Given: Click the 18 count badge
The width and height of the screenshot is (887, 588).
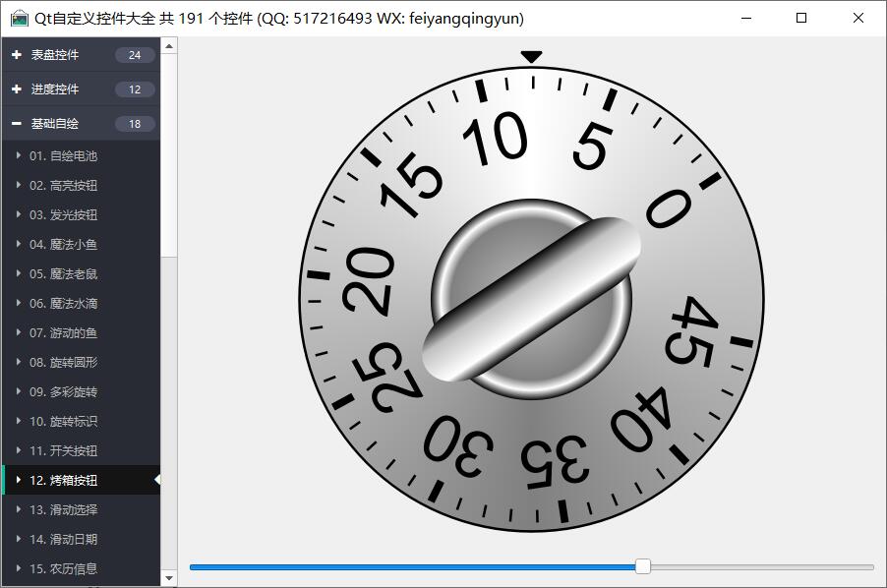Looking at the screenshot, I should (x=135, y=124).
